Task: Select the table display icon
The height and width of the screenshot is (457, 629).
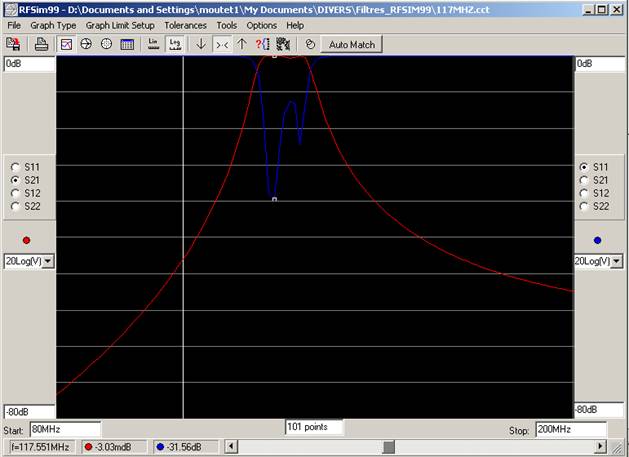Action: (x=127, y=44)
